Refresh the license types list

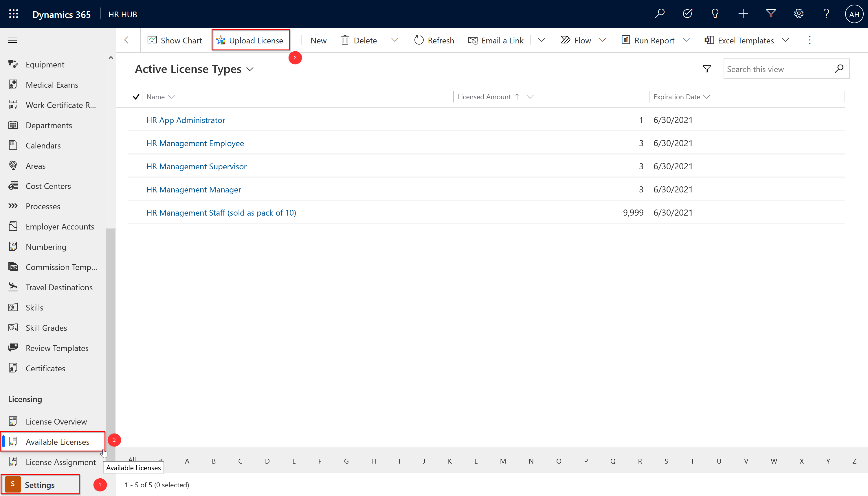(434, 41)
